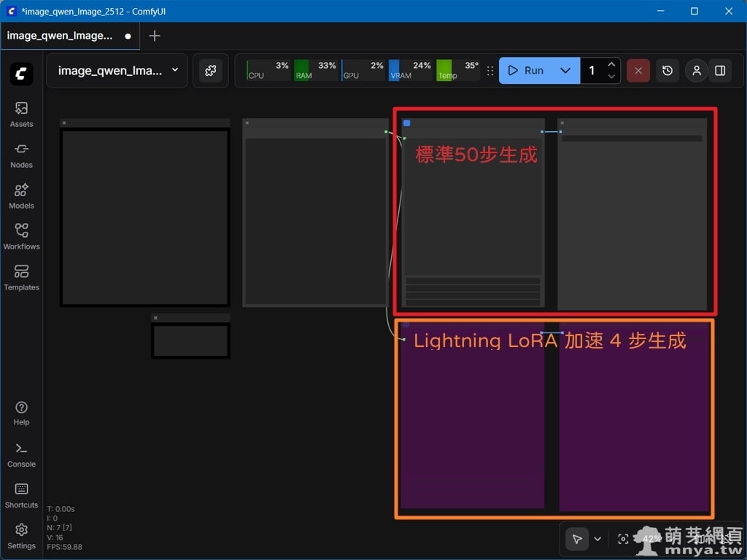Open the Nodes library panel
747x560 pixels.
[21, 155]
